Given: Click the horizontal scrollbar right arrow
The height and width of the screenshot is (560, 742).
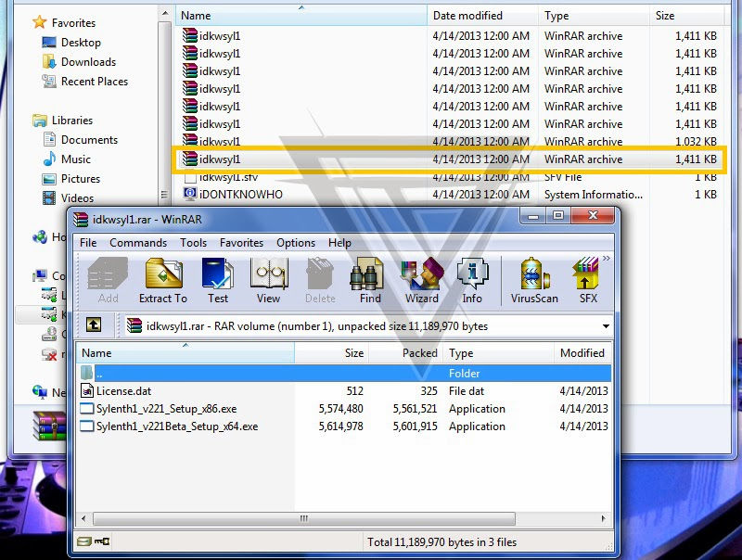Looking at the screenshot, I should click(x=604, y=518).
